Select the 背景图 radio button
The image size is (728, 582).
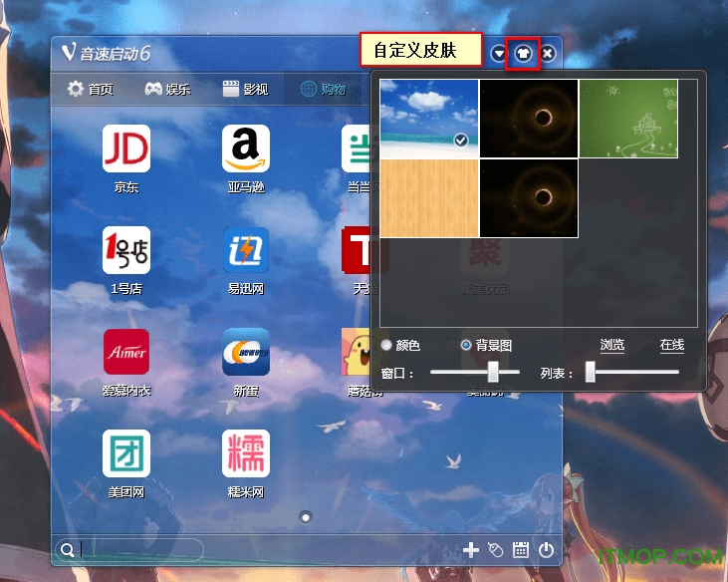pyautogui.click(x=466, y=345)
